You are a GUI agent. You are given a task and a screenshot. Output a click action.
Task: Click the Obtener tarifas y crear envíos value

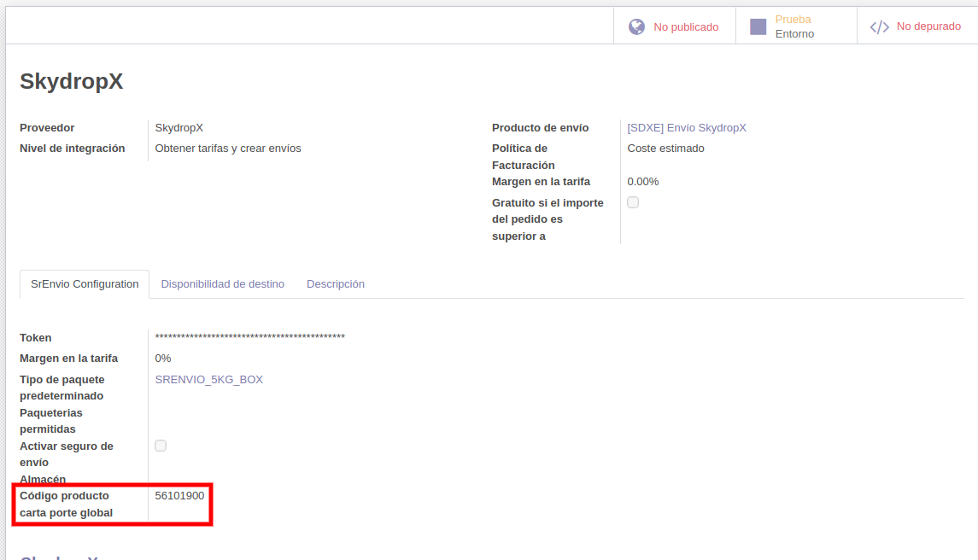pyautogui.click(x=227, y=148)
